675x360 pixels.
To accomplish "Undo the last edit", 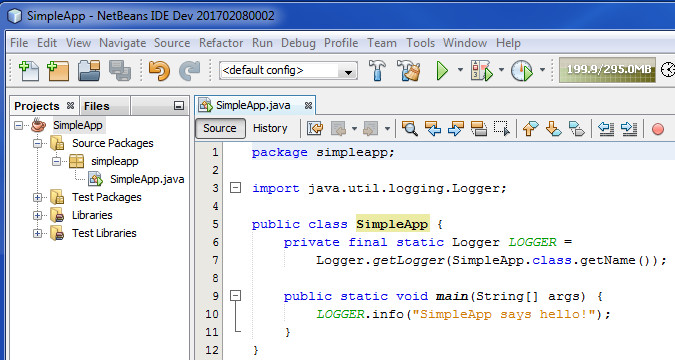I will click(x=159, y=71).
